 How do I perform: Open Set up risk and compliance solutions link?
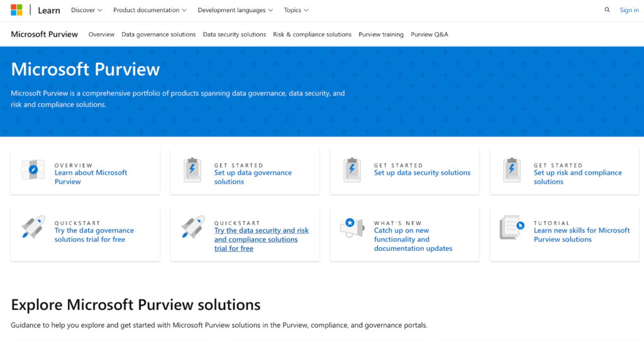point(578,177)
